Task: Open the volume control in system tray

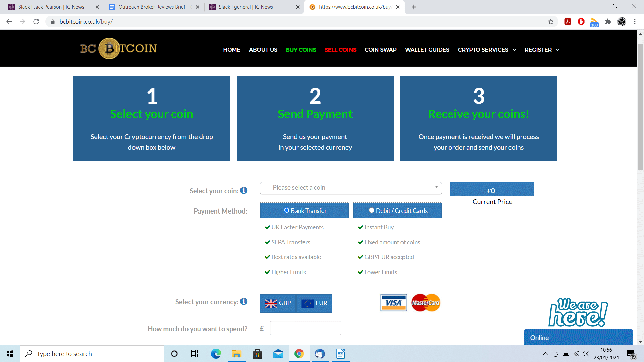Action: pos(586,354)
